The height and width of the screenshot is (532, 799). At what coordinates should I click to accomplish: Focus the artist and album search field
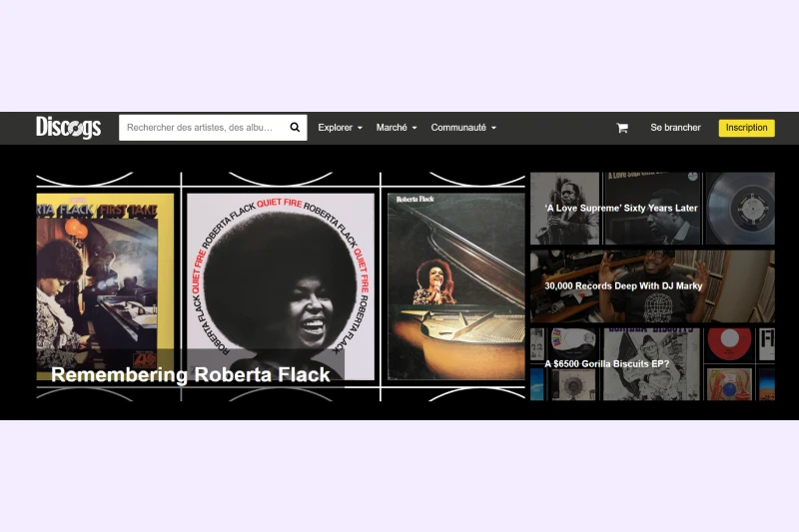(x=213, y=128)
